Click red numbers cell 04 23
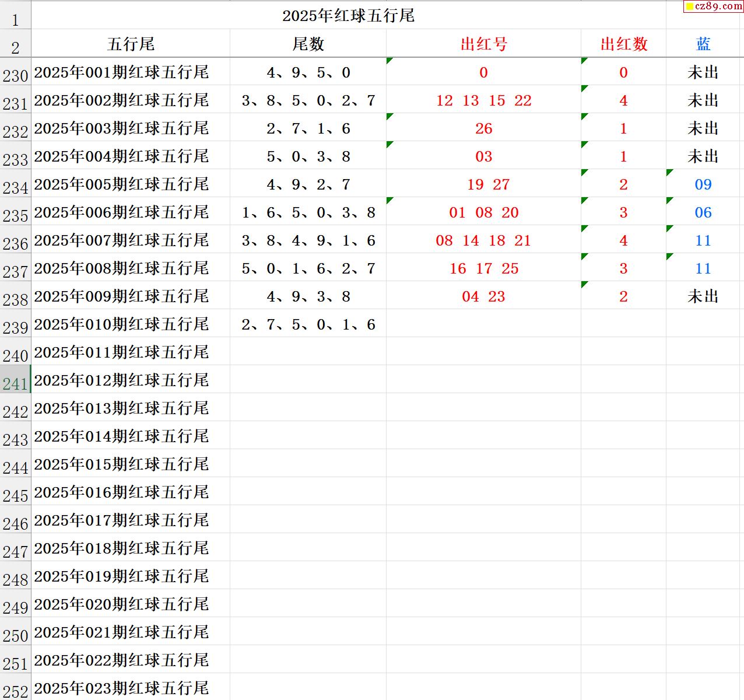 click(x=483, y=296)
